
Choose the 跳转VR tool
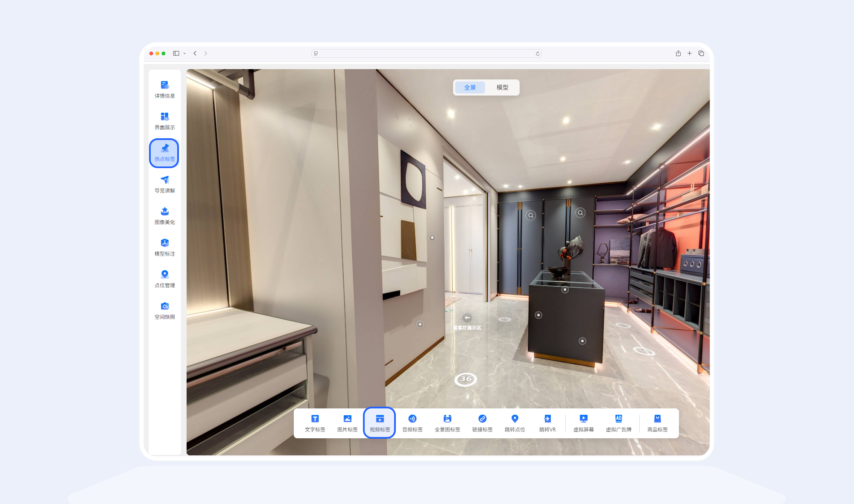pos(547,423)
